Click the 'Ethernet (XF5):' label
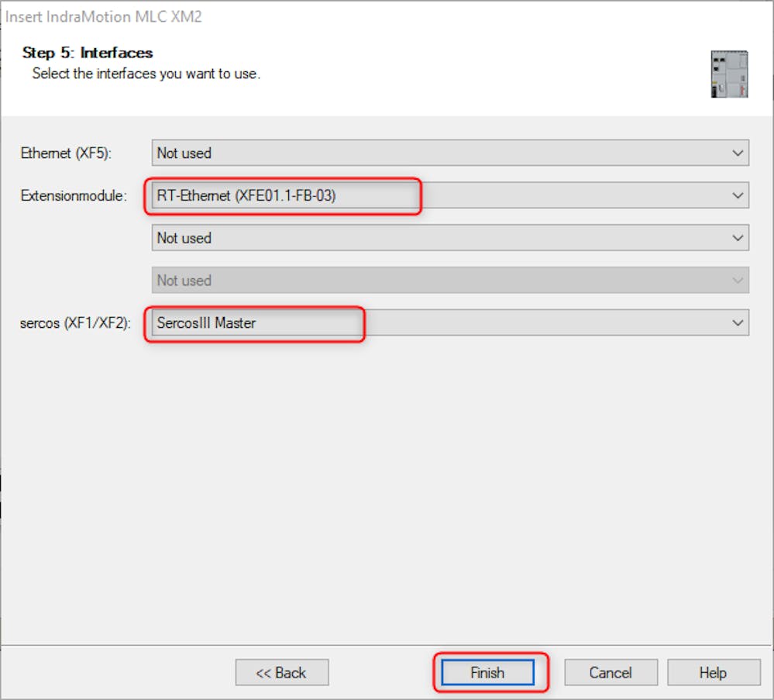Screen dimensions: 774x700 (x=66, y=153)
